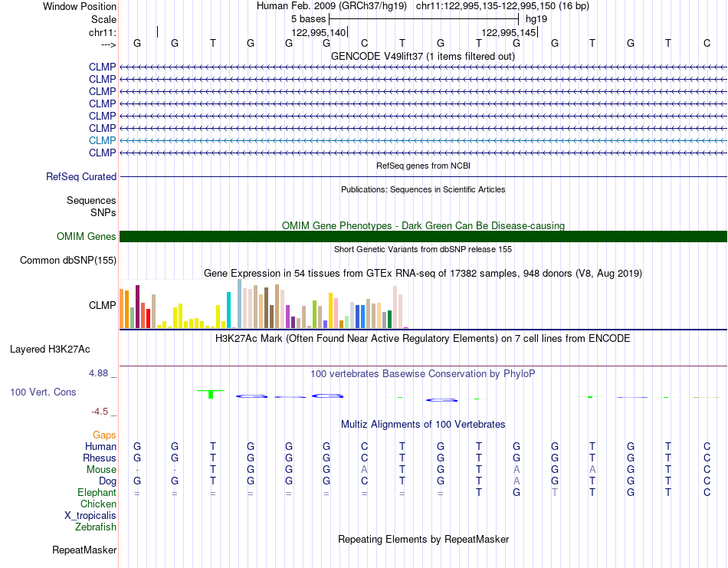
Task: Select the Mouse alignment row label
Action: 101,470
